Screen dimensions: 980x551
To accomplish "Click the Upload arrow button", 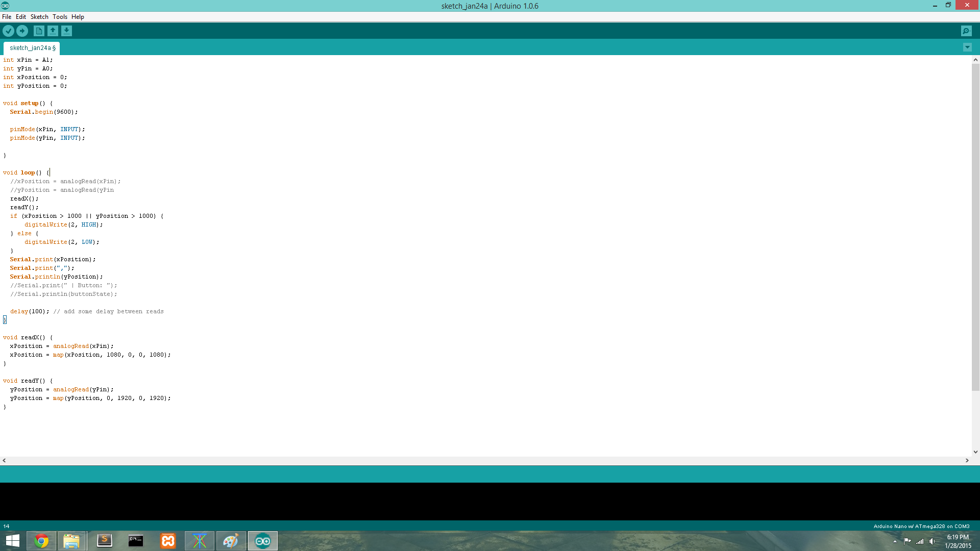I will 22,31.
